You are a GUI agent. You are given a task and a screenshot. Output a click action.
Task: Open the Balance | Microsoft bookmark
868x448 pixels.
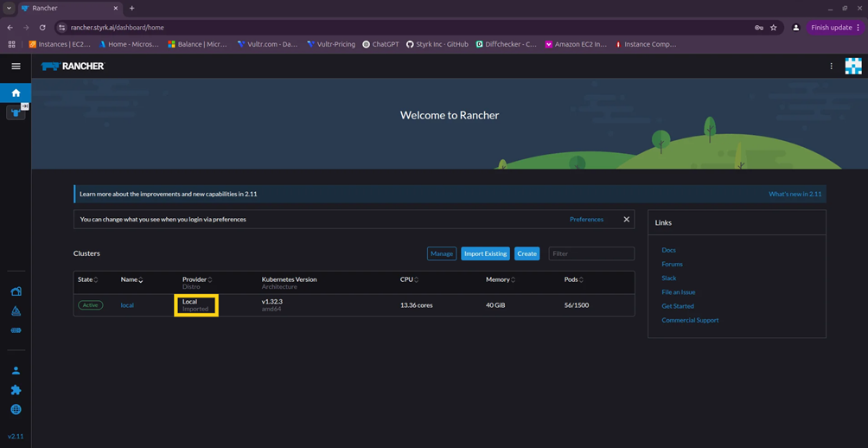pos(198,44)
